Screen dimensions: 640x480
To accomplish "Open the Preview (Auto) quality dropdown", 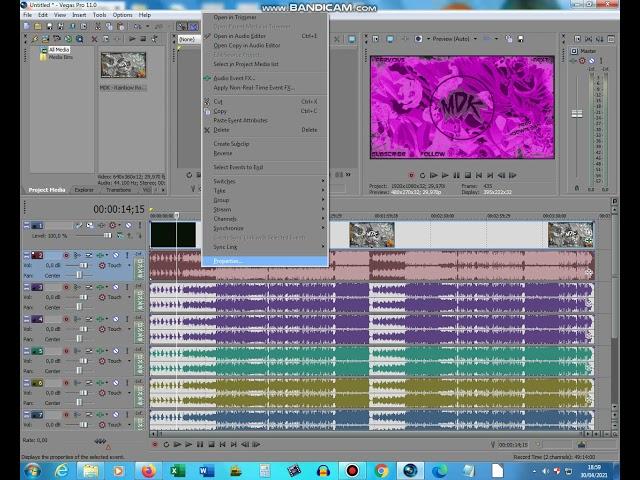I will point(451,39).
